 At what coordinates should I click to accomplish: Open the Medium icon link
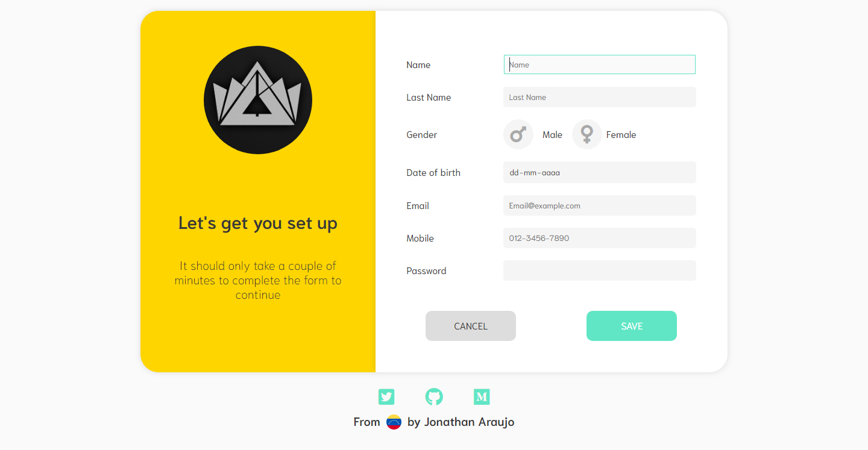pos(482,397)
